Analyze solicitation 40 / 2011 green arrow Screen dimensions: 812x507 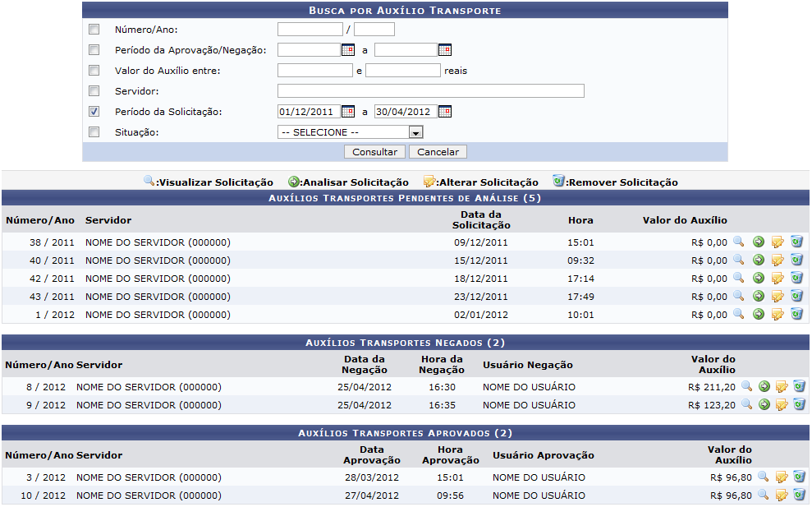pos(758,260)
